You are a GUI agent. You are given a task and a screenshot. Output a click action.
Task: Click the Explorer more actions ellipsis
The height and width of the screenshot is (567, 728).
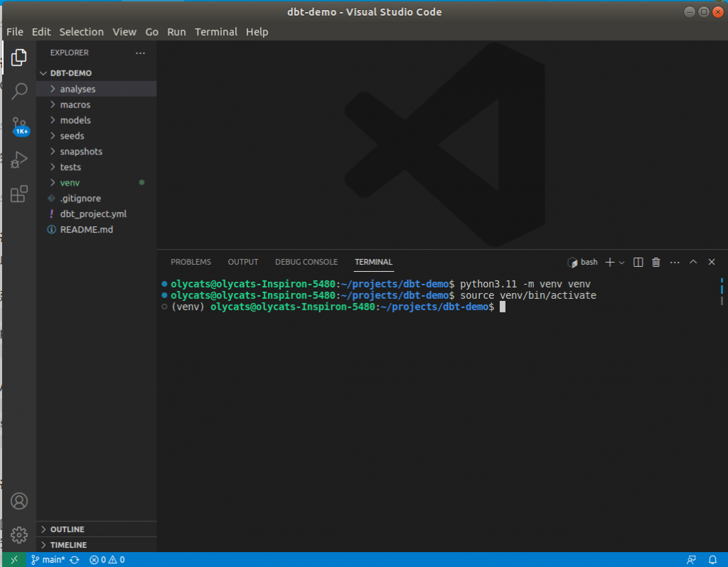pyautogui.click(x=140, y=53)
